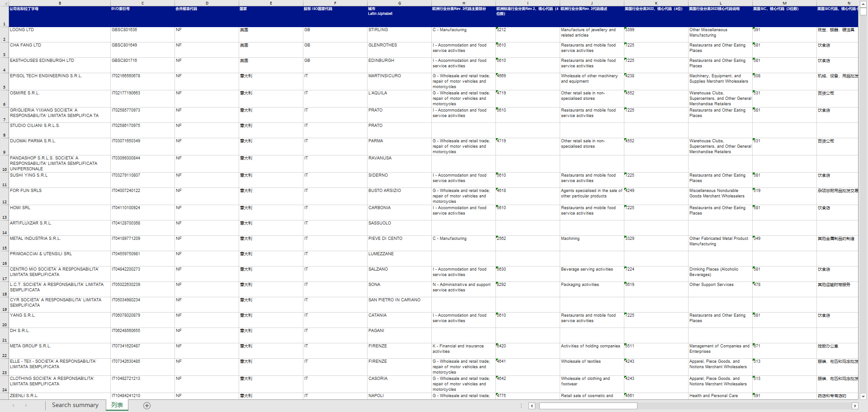Click the city cell 'BUSTO ARSIZIO'
This screenshot has width=868, height=412.
[399, 197]
